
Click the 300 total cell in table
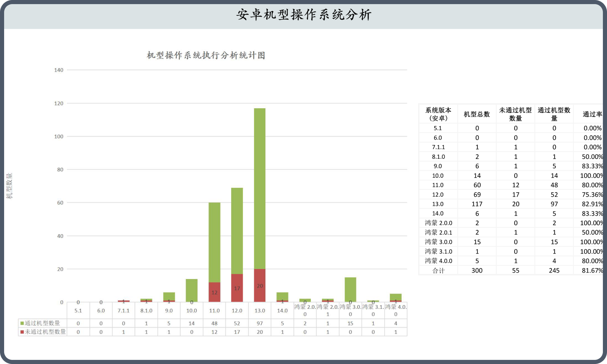click(x=477, y=270)
